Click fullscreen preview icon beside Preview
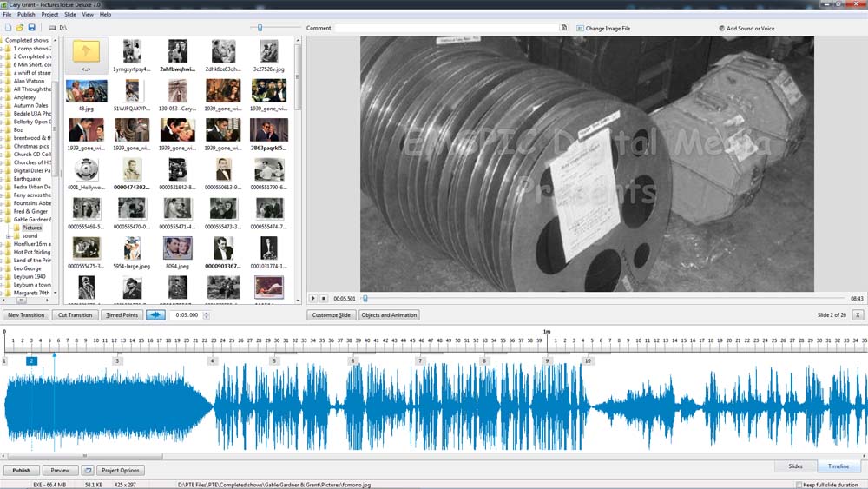This screenshot has height=489, width=868. click(88, 470)
